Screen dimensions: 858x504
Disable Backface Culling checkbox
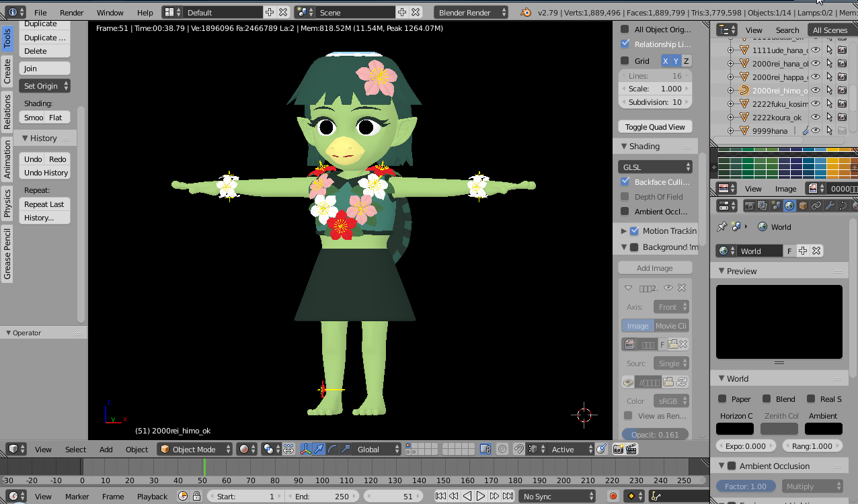625,181
